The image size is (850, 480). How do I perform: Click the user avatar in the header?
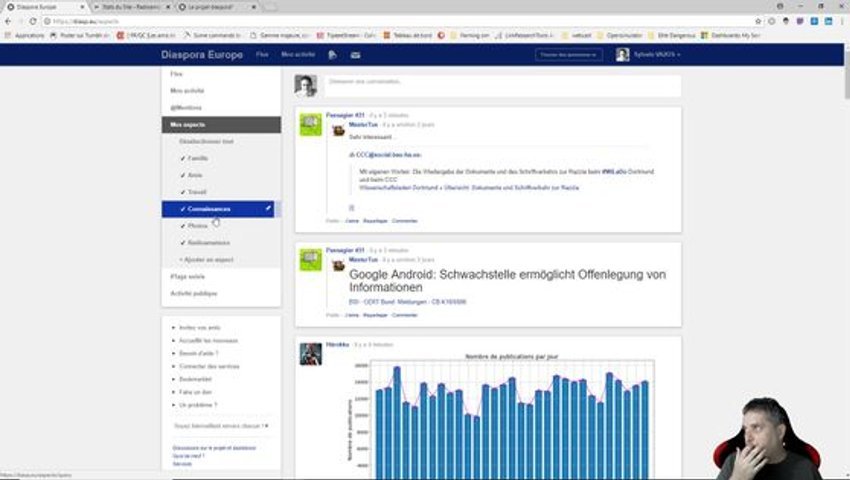(622, 54)
